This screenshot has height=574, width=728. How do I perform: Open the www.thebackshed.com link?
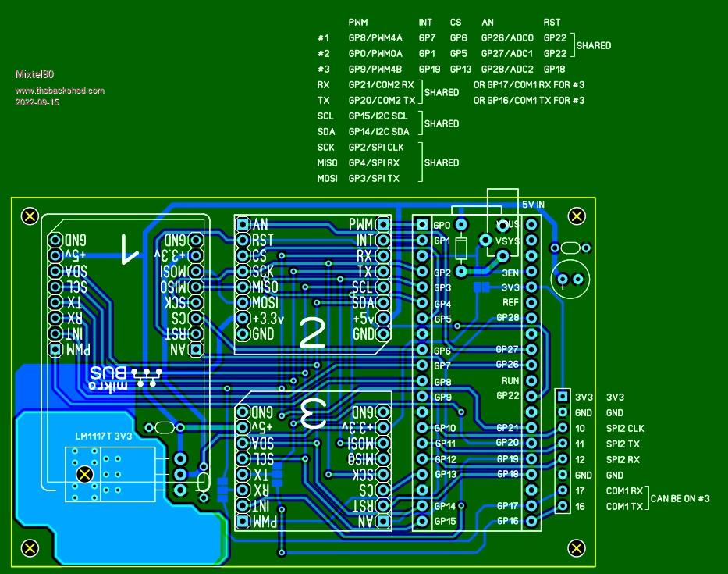(59, 91)
